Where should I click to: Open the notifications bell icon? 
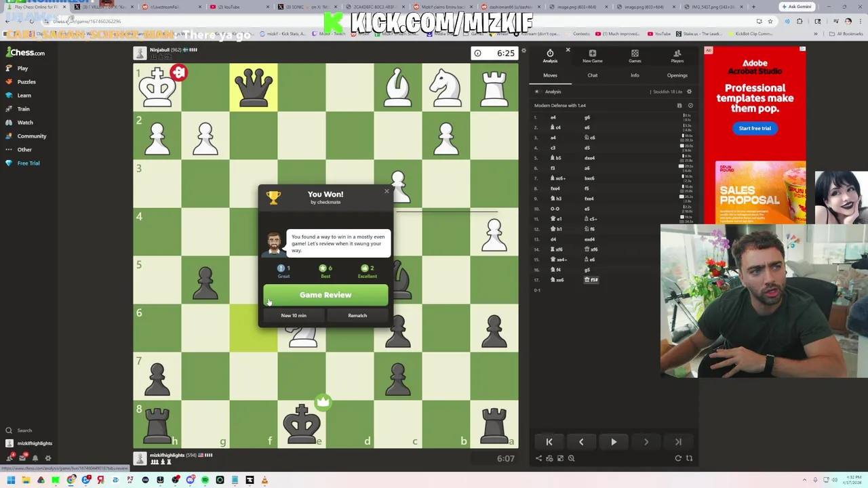pos(35,458)
